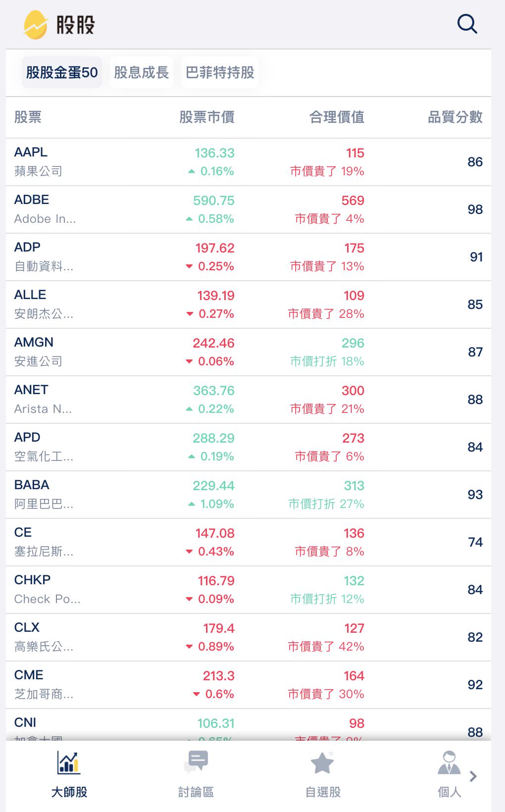Open the search magnifier icon
The height and width of the screenshot is (812, 505).
click(x=467, y=24)
